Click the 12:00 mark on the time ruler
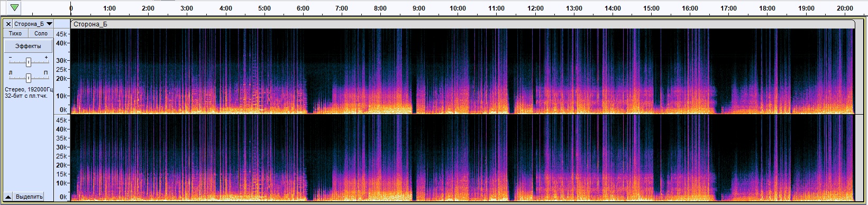The height and width of the screenshot is (205, 868). pos(536,8)
